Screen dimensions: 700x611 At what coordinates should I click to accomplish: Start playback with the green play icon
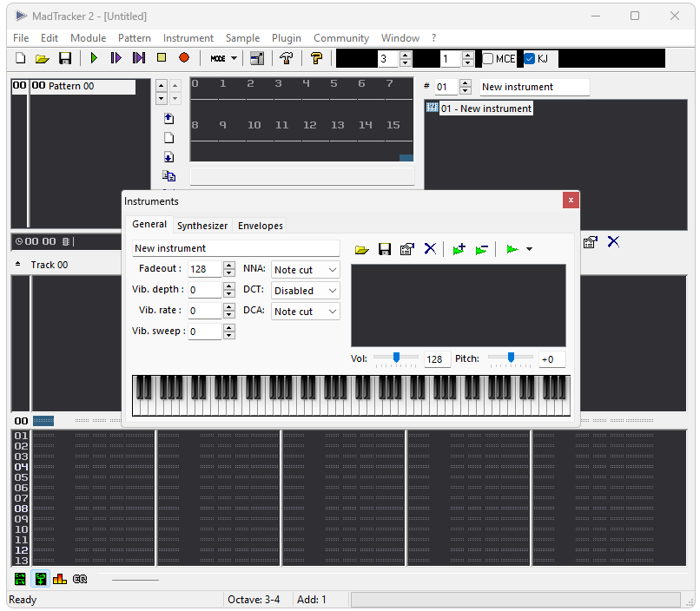[x=94, y=58]
